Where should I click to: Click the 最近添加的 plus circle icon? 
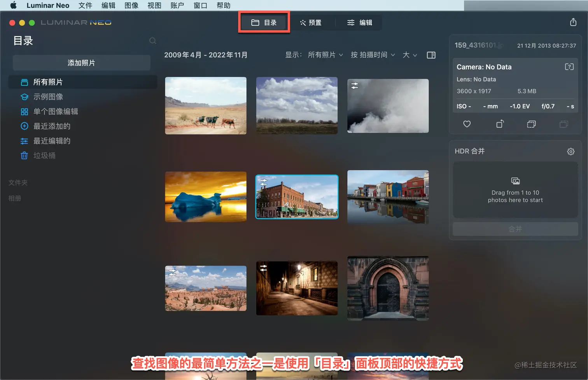24,126
